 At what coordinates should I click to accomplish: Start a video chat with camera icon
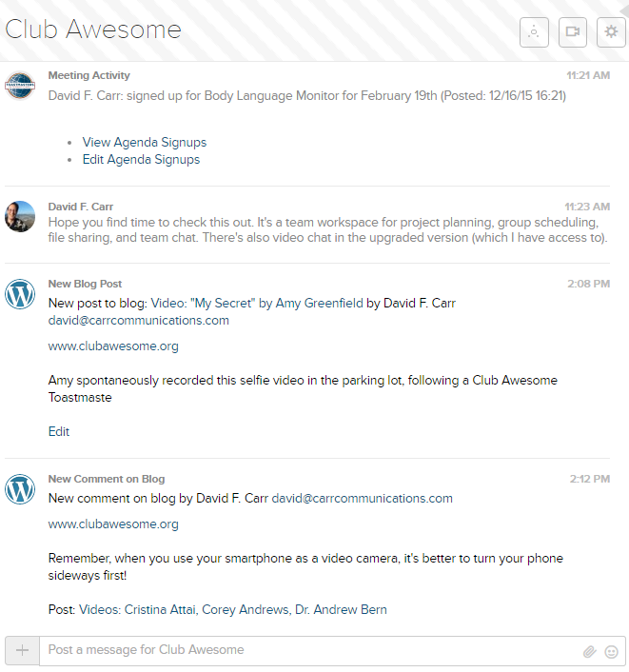click(573, 32)
